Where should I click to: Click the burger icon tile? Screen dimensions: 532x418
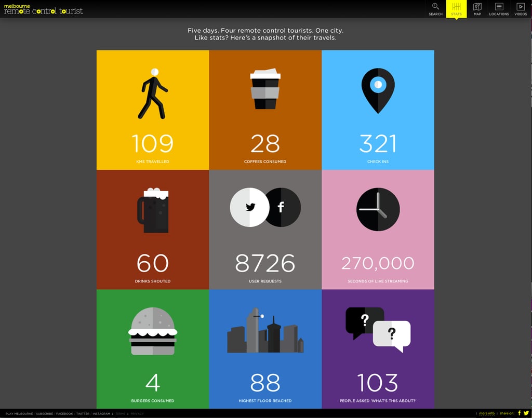pyautogui.click(x=153, y=331)
